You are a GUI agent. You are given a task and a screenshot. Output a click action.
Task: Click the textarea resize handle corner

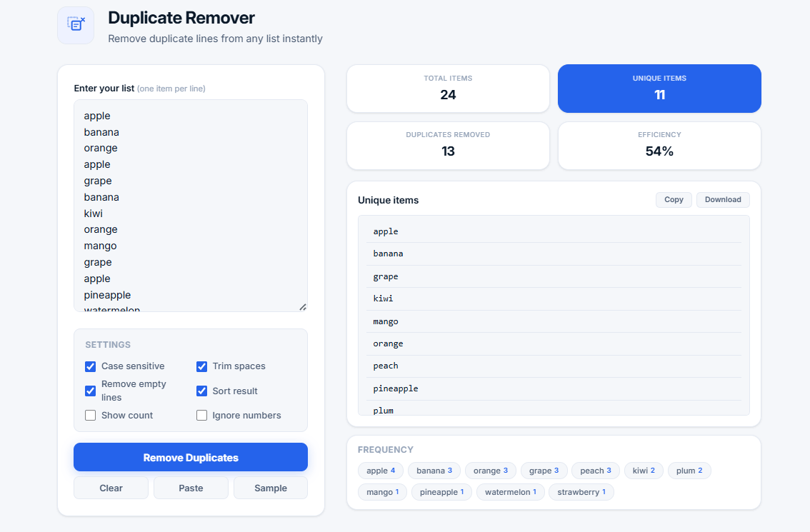(303, 307)
